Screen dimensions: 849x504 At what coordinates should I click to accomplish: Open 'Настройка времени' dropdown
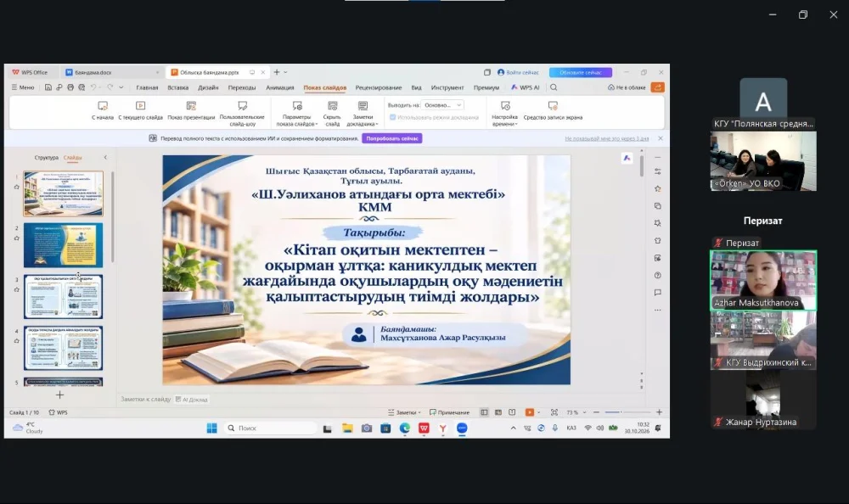point(504,113)
